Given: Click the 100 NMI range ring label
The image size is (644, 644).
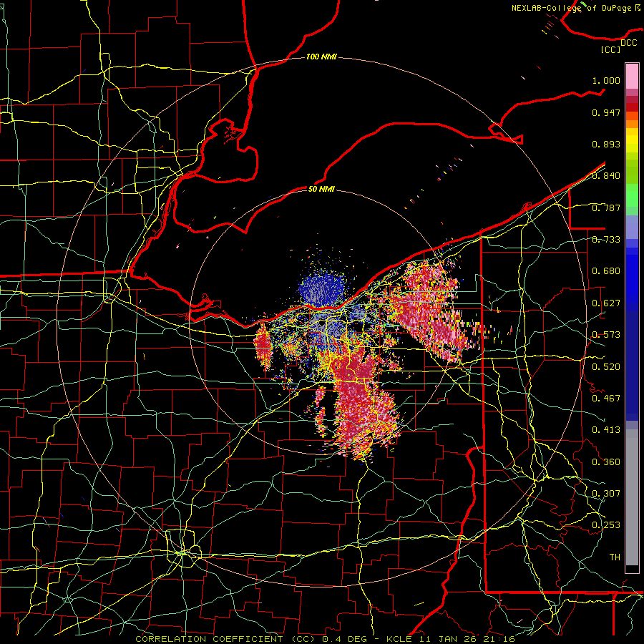Looking at the screenshot, I should 321,57.
